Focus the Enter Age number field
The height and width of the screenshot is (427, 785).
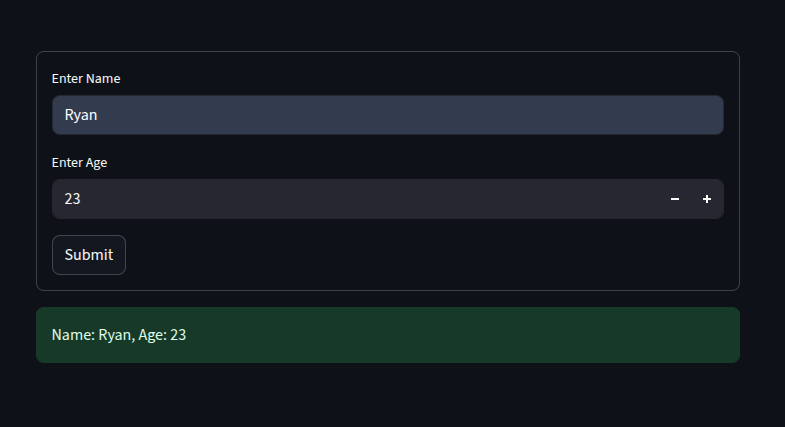click(355, 199)
